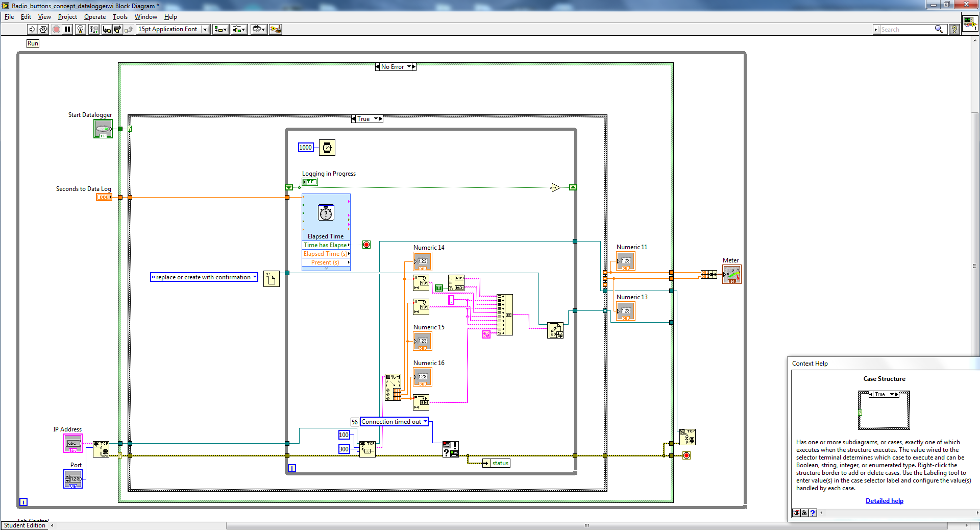980x530 pixels.
Task: Toggle the lock in Context Help
Action: tap(804, 513)
